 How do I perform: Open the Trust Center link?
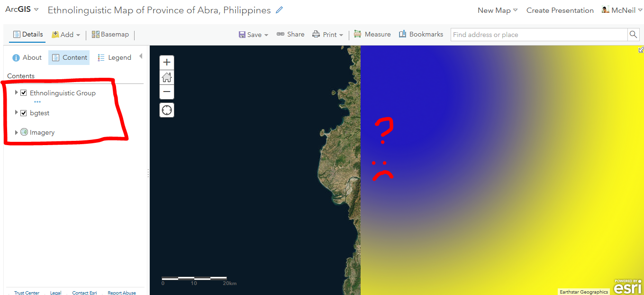27,293
